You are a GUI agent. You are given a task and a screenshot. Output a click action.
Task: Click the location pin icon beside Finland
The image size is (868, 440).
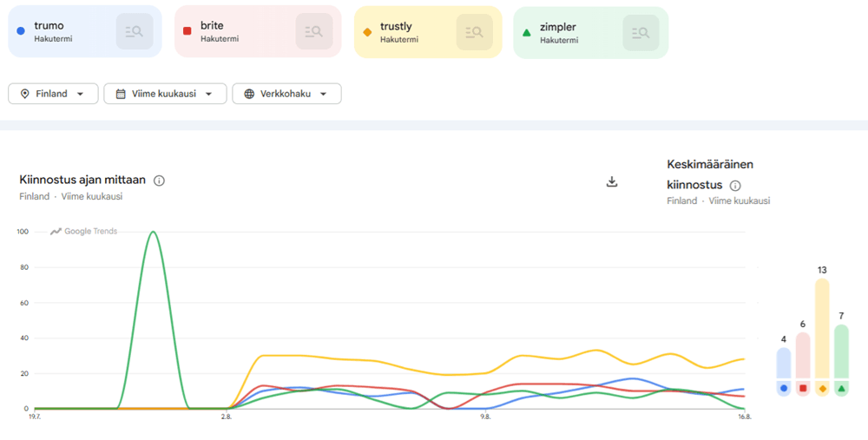24,94
